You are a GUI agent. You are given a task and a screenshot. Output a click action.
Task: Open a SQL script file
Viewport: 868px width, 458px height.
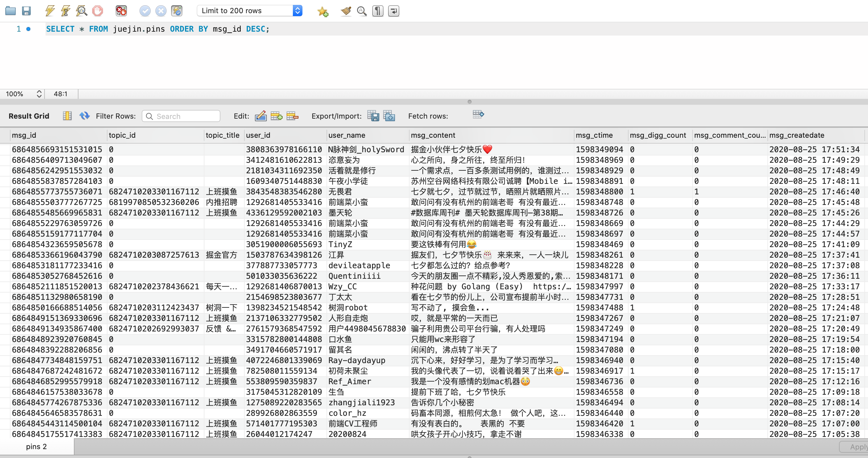click(x=11, y=11)
